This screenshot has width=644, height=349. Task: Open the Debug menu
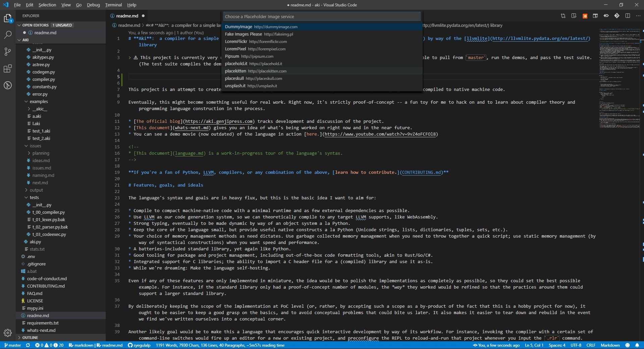pos(93,5)
